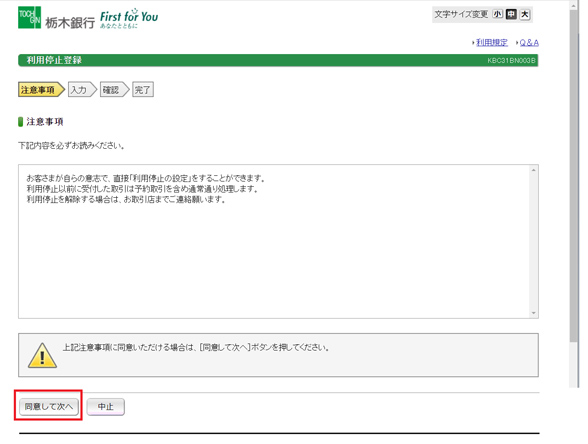The width and height of the screenshot is (588, 444).
Task: Click the notice box scroll up arrow
Action: point(533,171)
